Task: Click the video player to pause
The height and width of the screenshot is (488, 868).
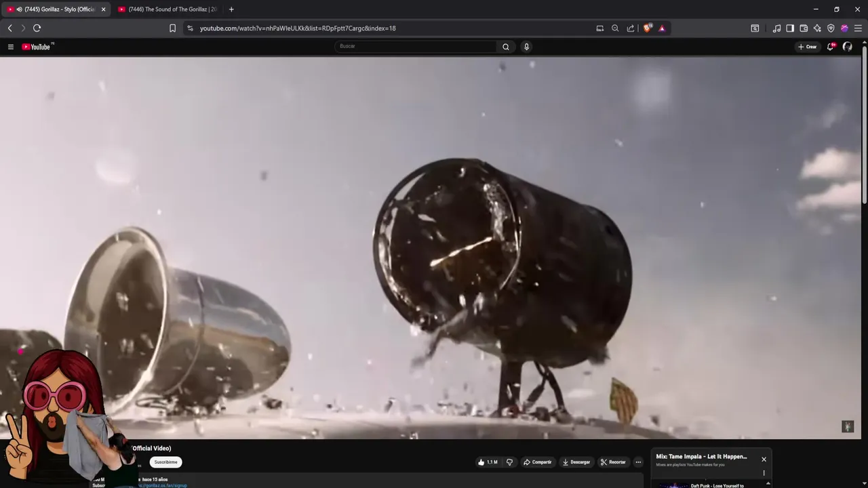Action: tap(430, 247)
